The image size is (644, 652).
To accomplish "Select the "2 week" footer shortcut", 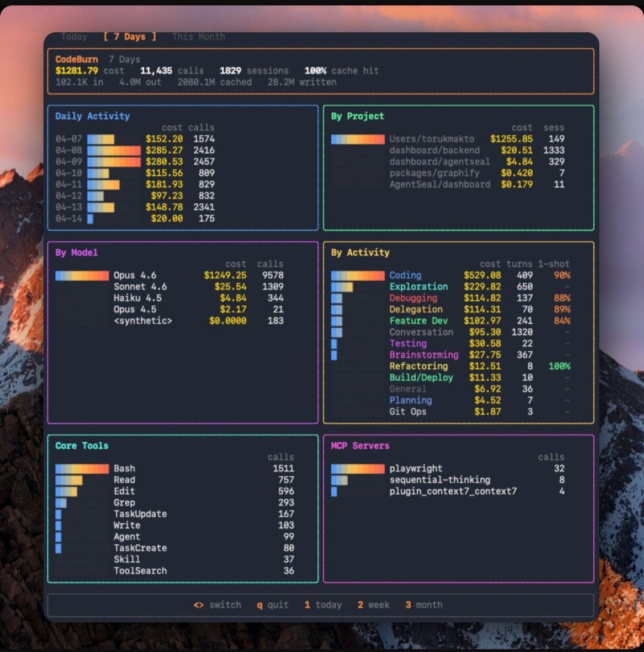I will [x=374, y=604].
